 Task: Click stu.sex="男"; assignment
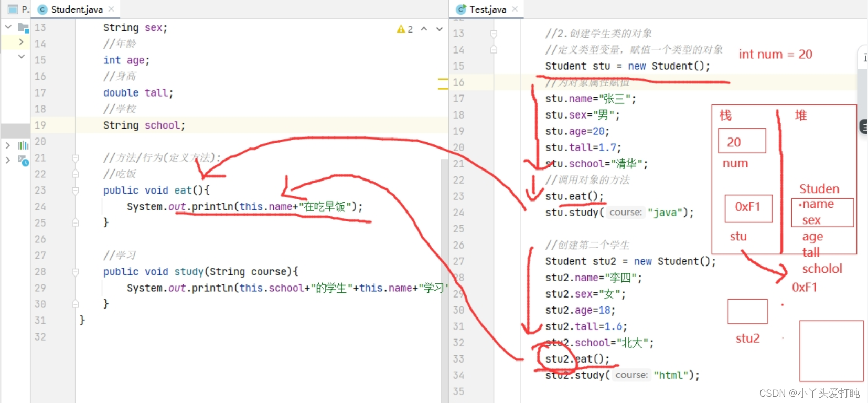583,115
